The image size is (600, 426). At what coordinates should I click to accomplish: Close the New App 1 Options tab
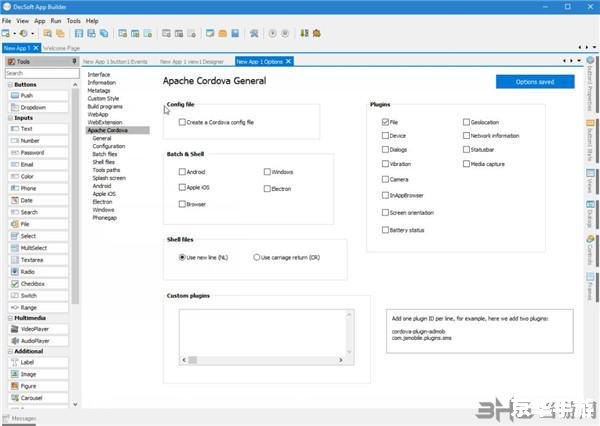pyautogui.click(x=289, y=61)
